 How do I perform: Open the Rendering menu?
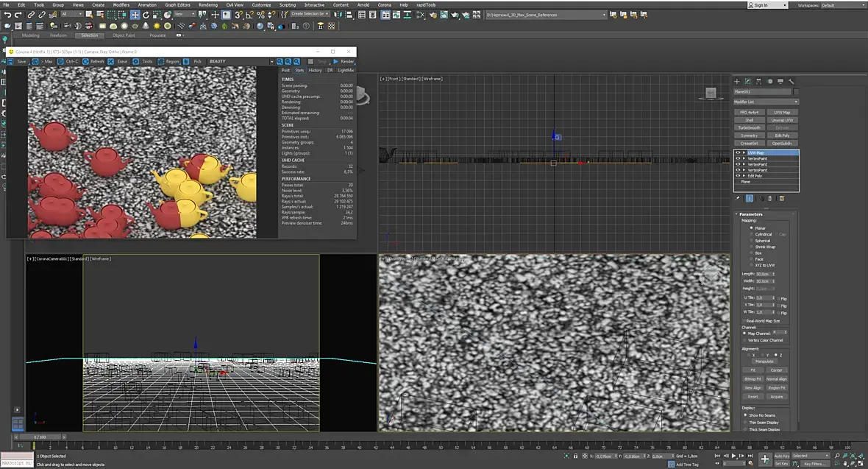[x=208, y=5]
